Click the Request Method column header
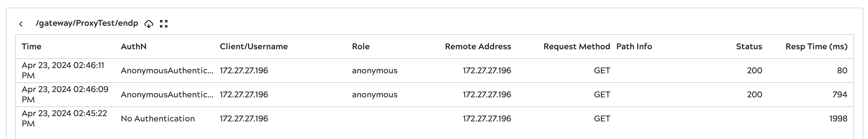Viewport: 868px width, 139px height. [x=576, y=47]
